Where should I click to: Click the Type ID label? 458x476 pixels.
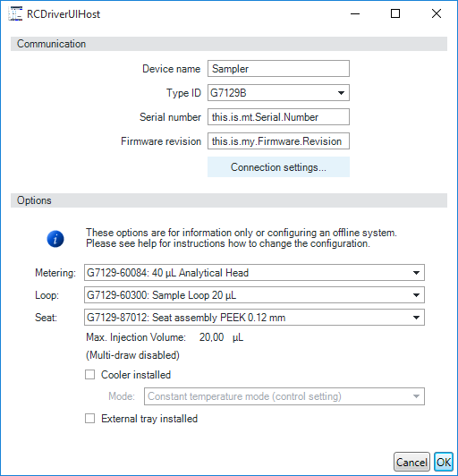click(x=183, y=93)
